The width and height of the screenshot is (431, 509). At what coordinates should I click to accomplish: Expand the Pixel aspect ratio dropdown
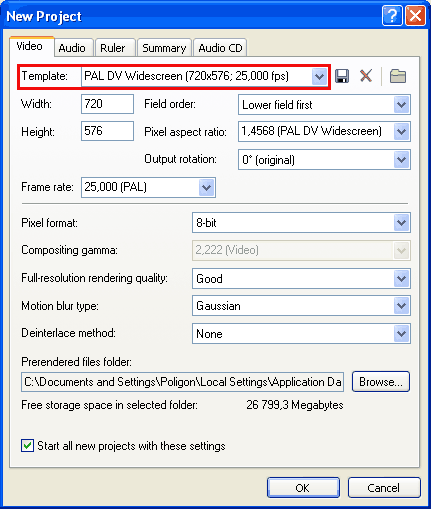coord(401,132)
